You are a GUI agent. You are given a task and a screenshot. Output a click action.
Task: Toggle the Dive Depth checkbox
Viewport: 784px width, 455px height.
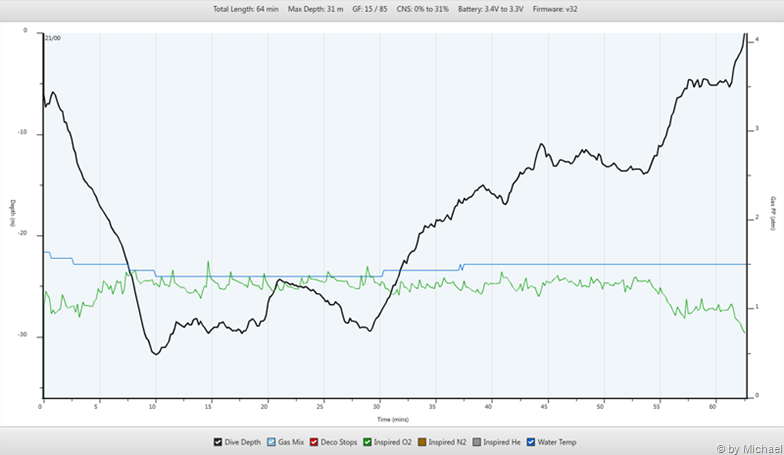[218, 441]
